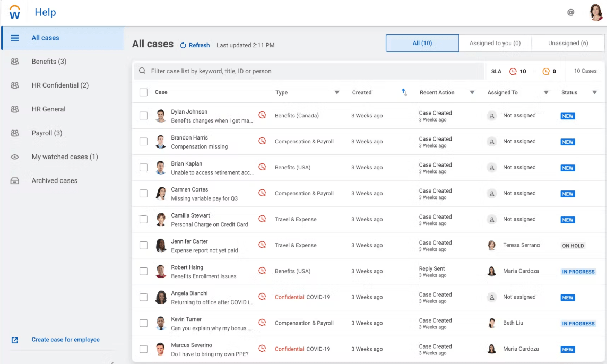The width and height of the screenshot is (607, 364).
Task: Check the checkbox for Dylan Johnson's case
Action: (x=143, y=115)
